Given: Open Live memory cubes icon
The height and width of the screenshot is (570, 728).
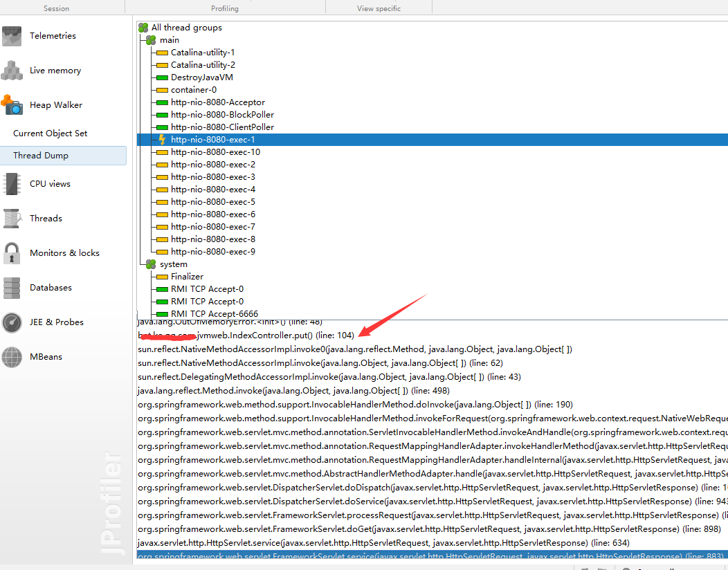Looking at the screenshot, I should click(12, 71).
